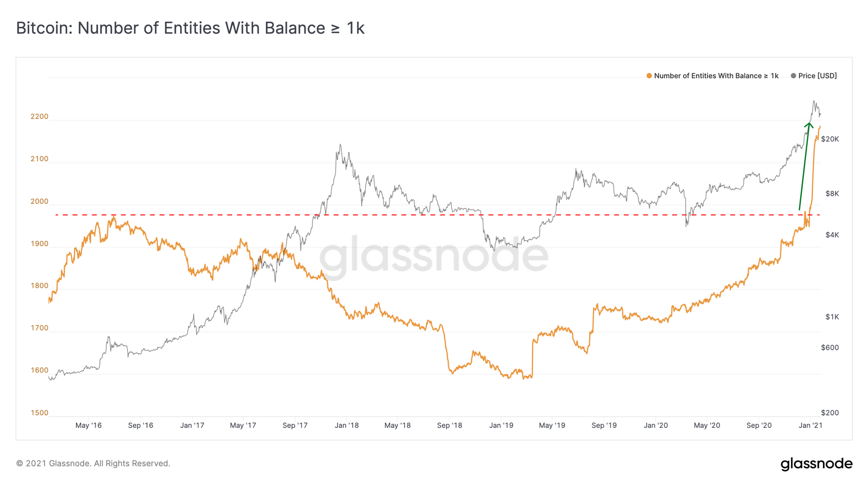Click the copyright Glassnode notice
The width and height of the screenshot is (868, 487).
93,464
